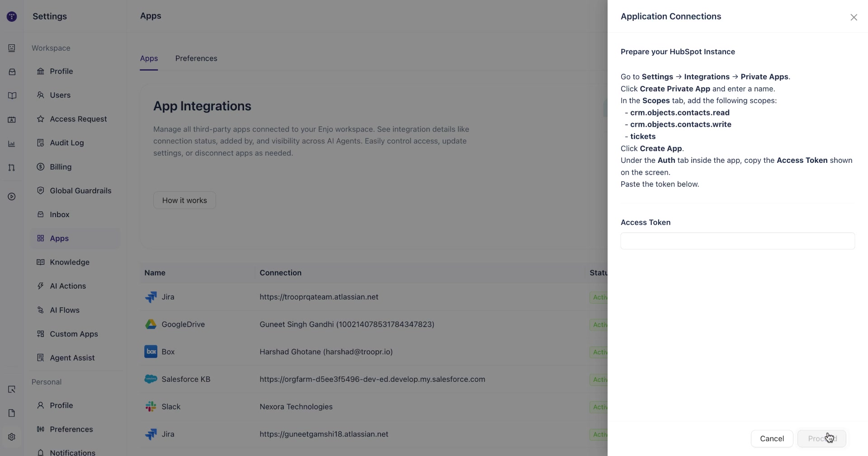Close the Application Connections panel
The image size is (868, 456).
coord(854,17)
